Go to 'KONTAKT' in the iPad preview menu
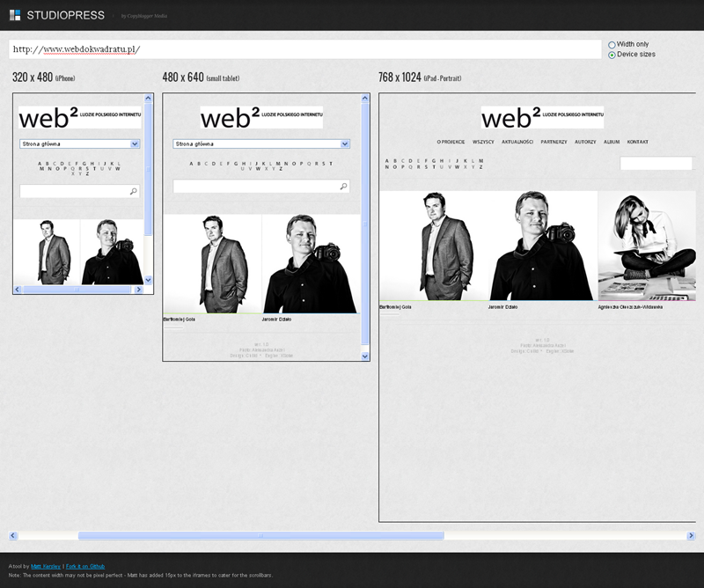704x588 pixels. click(637, 142)
